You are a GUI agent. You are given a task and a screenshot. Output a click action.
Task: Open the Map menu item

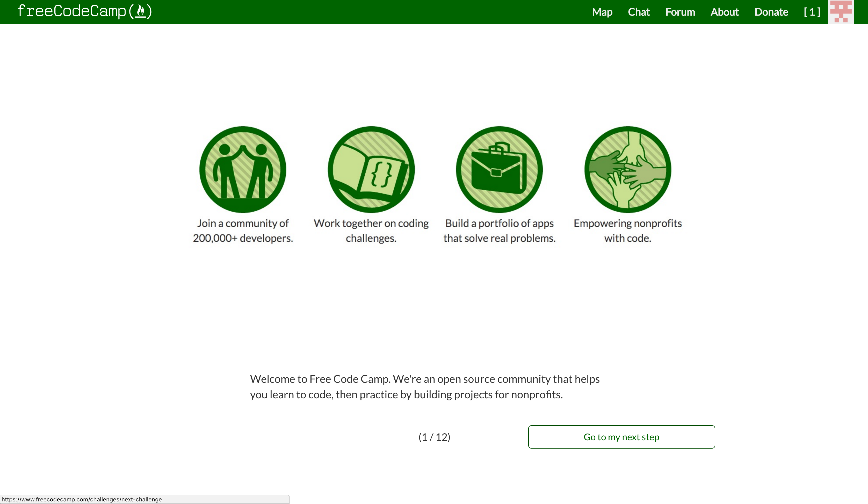pyautogui.click(x=602, y=12)
